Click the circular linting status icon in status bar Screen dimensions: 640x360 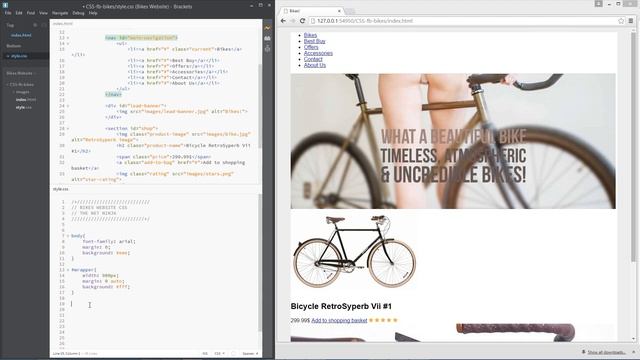coord(233,353)
